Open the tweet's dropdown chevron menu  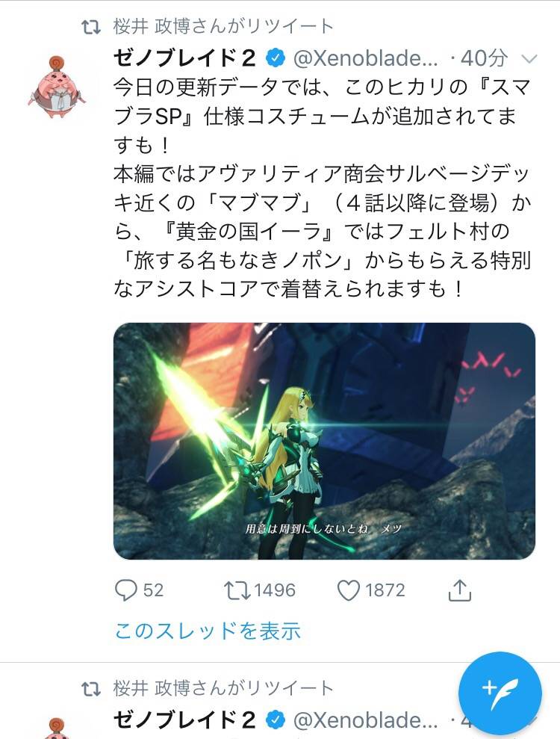point(530,59)
